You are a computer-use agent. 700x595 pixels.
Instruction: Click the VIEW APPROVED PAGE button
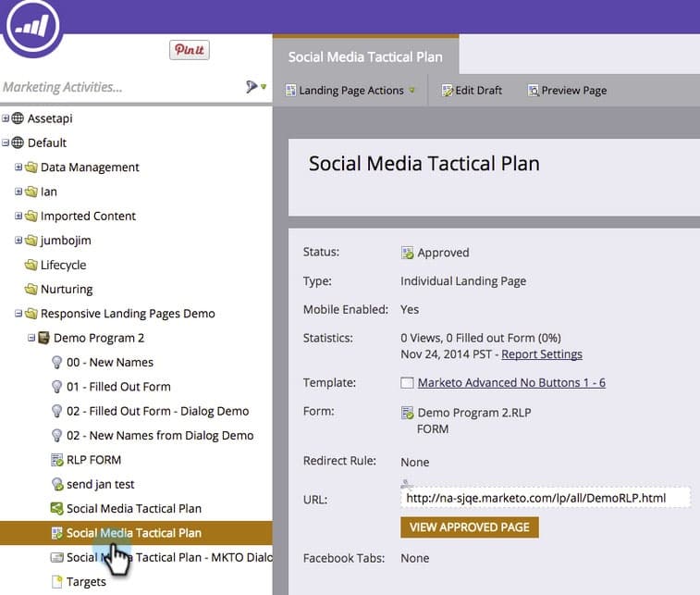click(470, 527)
